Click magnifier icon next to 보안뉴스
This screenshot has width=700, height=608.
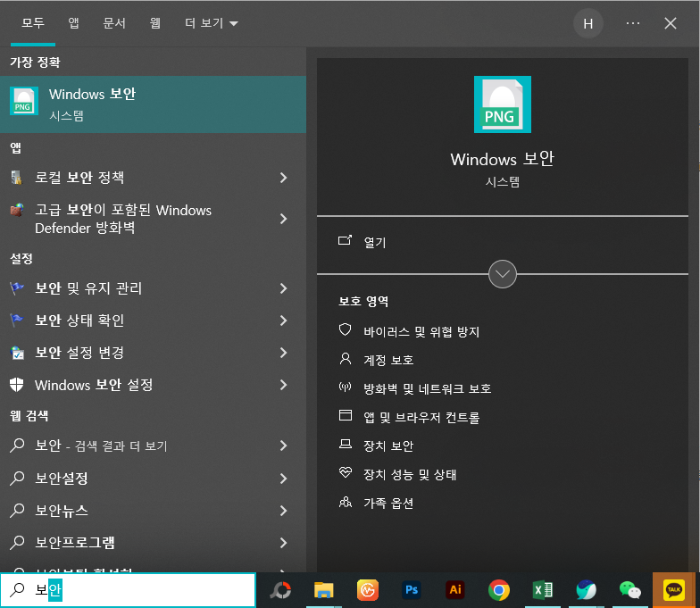[17, 511]
